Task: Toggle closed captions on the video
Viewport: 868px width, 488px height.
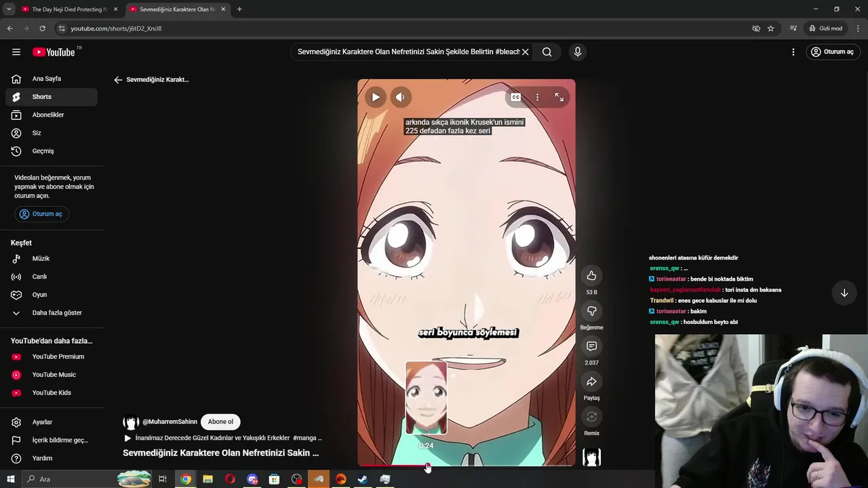Action: 515,97
